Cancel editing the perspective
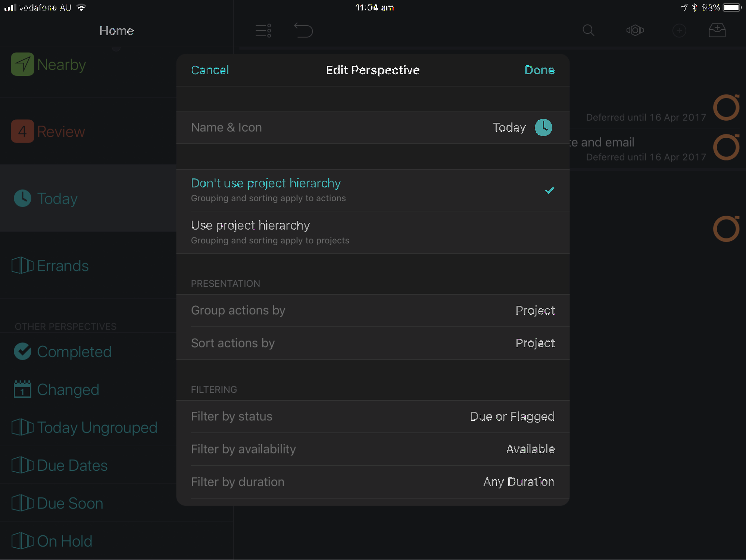746x560 pixels. [210, 70]
